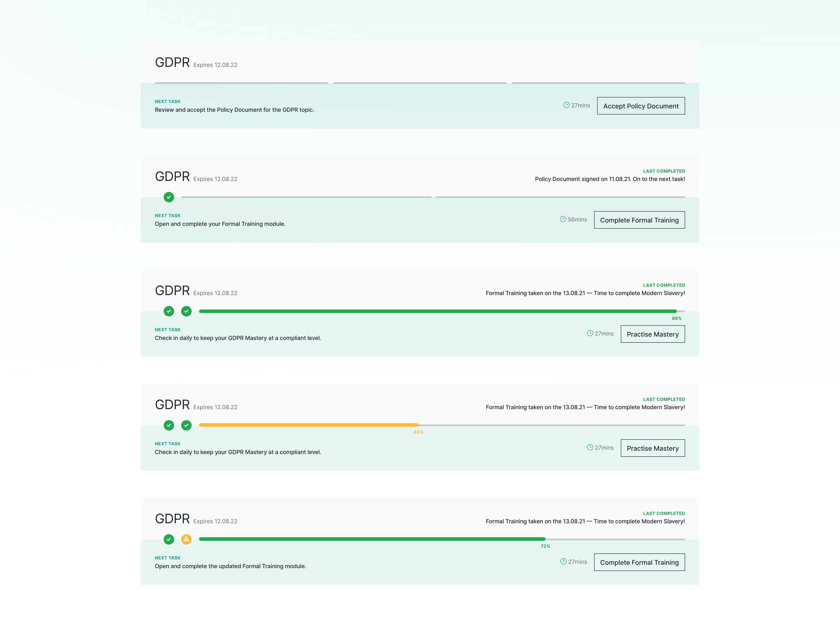Click the GDPR heading in the top card

pyautogui.click(x=172, y=62)
